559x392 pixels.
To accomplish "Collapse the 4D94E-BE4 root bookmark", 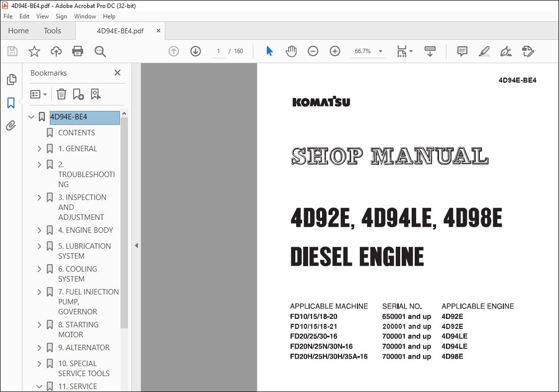I will [31, 117].
